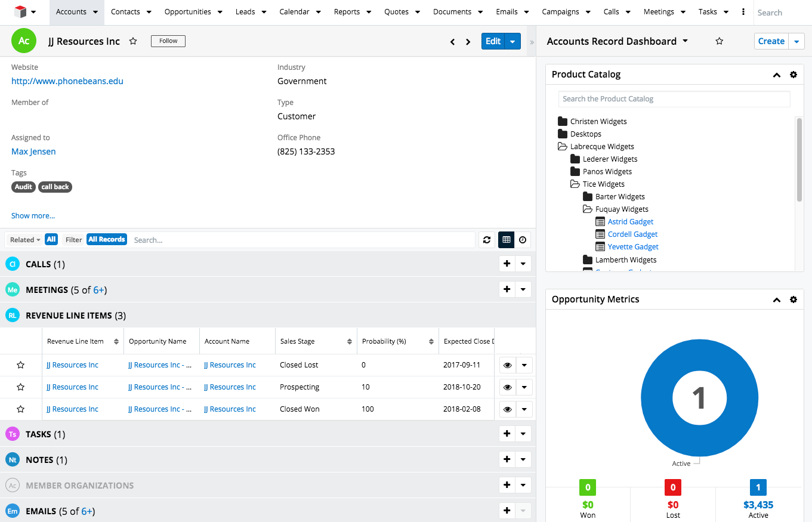Click the Search the Product Catalog field
Viewport: 812px width, 522px height.
(x=674, y=99)
